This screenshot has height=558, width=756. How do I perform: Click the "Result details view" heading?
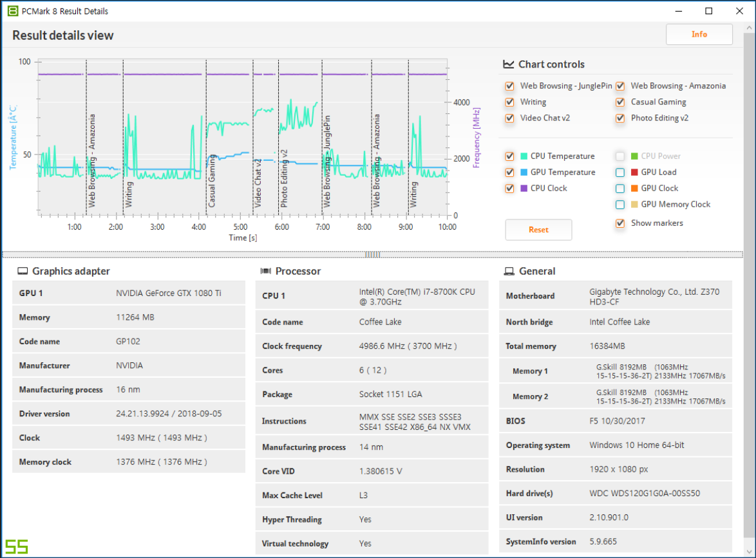click(x=62, y=35)
